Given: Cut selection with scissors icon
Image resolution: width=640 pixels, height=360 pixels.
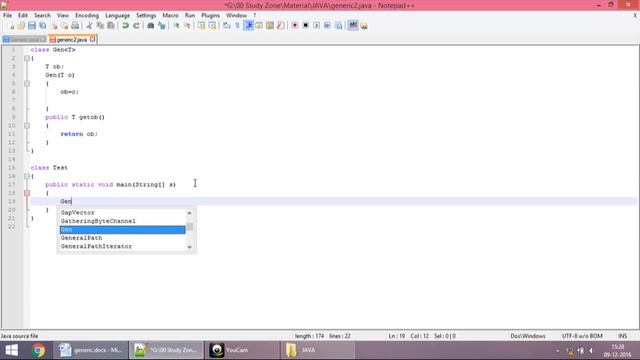Looking at the screenshot, I should [x=89, y=26].
